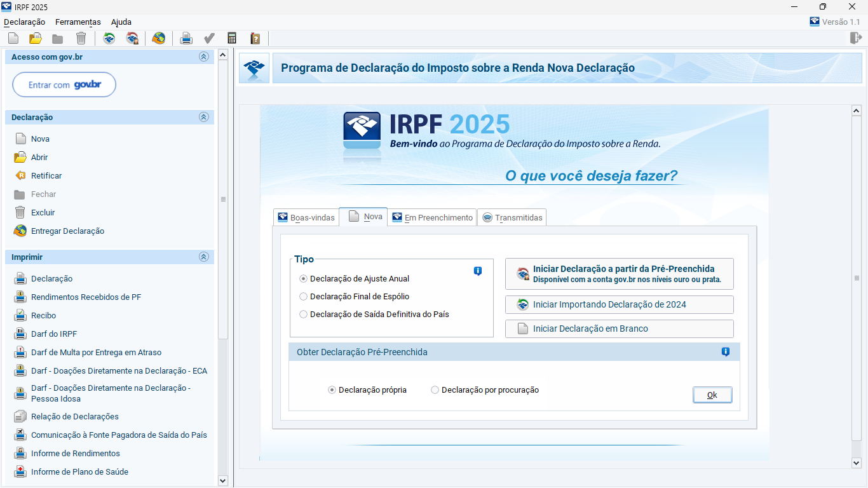Screen dimensions: 868x488
Task: Click Iniciar Declaração em Branco button
Action: 619,329
